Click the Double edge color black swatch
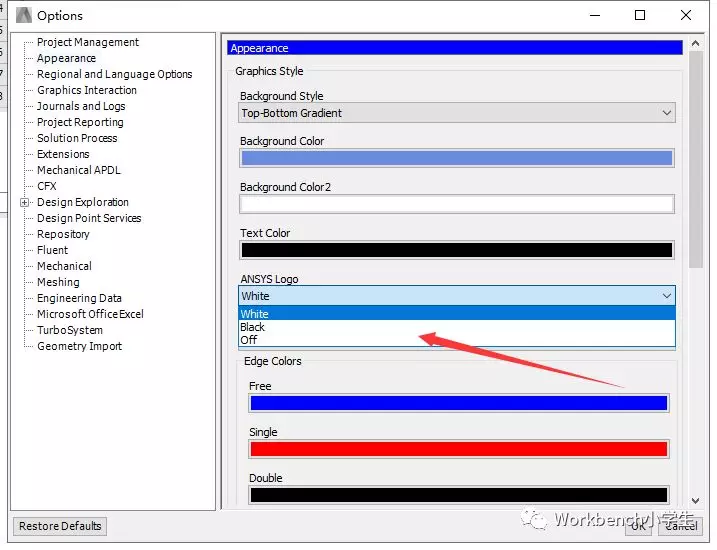 (x=459, y=495)
